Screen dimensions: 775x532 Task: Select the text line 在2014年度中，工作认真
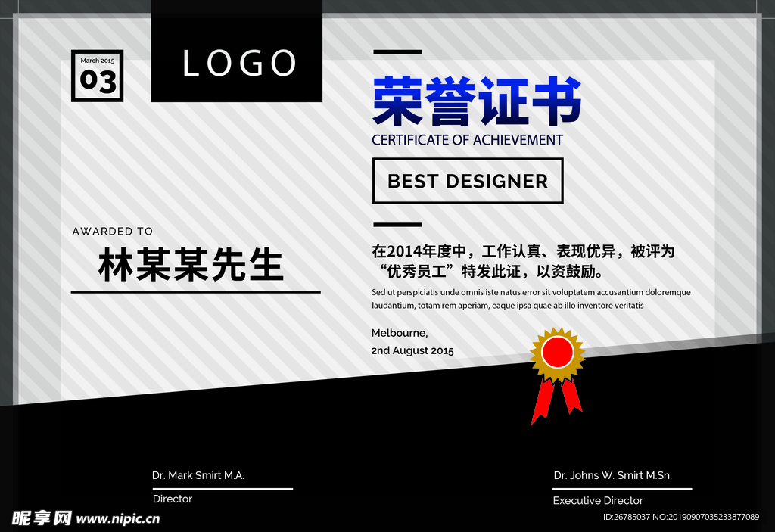point(523,252)
